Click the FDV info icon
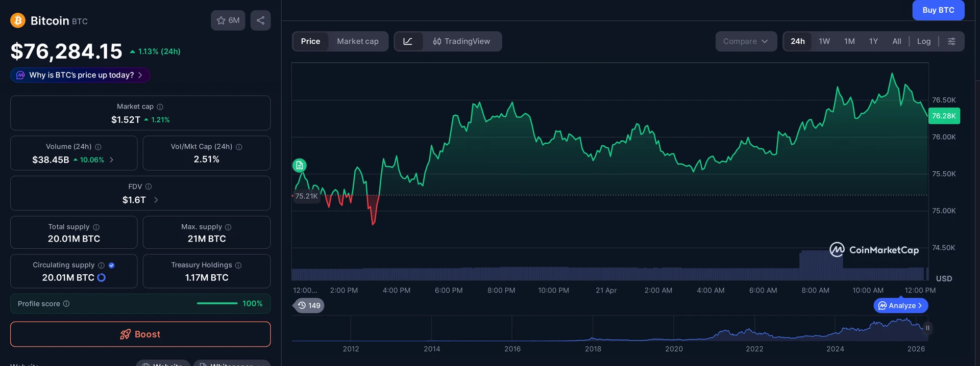 (149, 187)
